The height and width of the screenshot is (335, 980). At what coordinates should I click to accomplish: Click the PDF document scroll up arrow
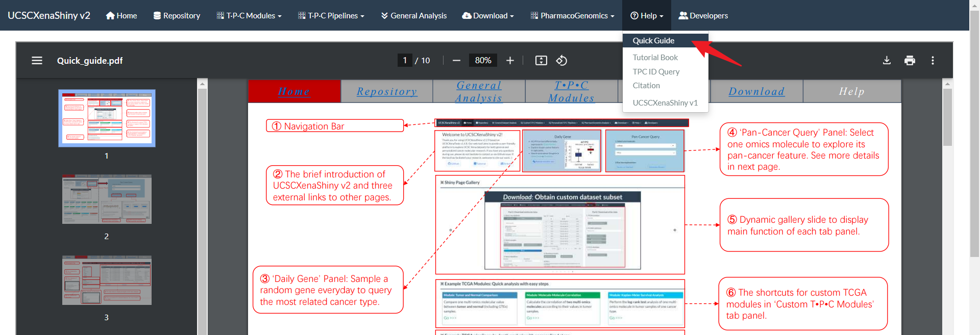pyautogui.click(x=947, y=84)
